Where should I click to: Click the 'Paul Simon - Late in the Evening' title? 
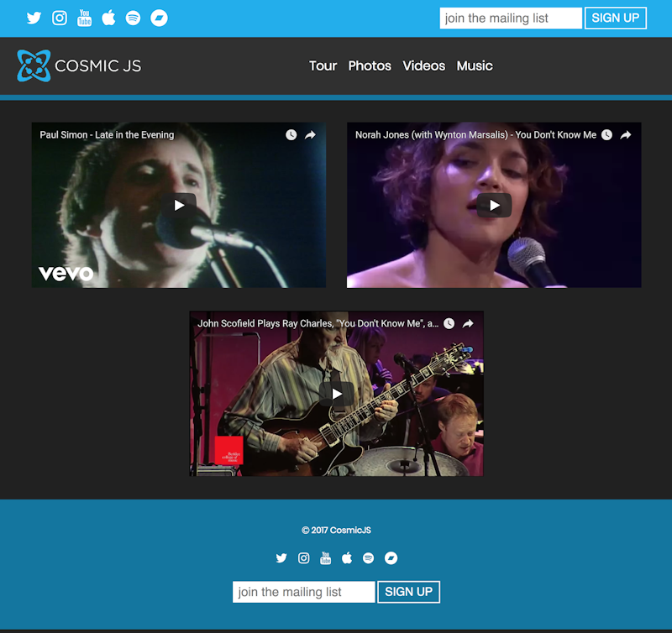coord(108,135)
